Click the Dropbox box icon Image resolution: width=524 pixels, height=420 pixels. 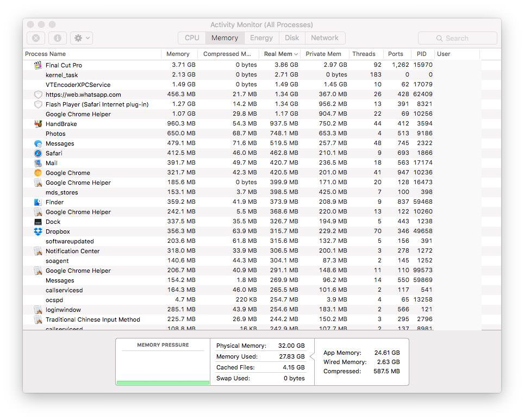(x=38, y=231)
